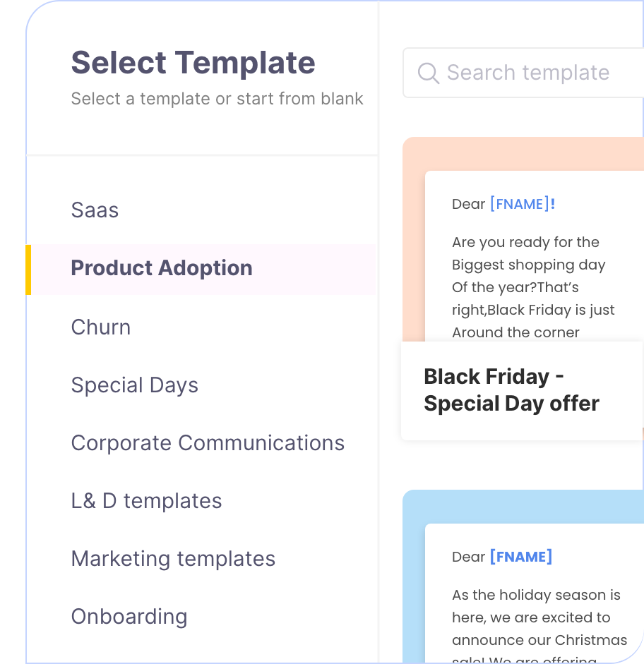Click the Select Template heading
The height and width of the screenshot is (664, 644).
pyautogui.click(x=193, y=63)
